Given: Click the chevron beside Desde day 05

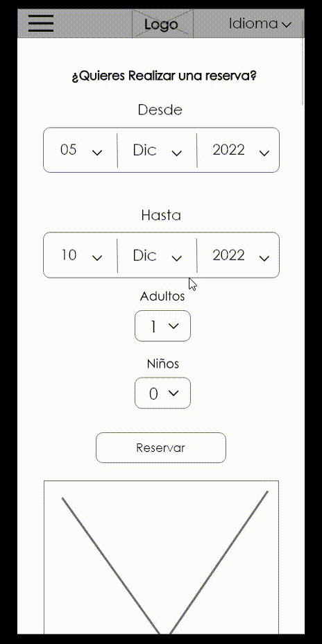Looking at the screenshot, I should tap(97, 153).
